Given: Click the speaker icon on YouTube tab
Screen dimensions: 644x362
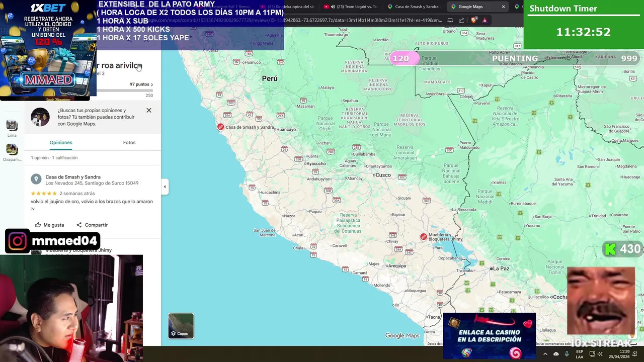Looking at the screenshot, I should pyautogui.click(x=333, y=7).
